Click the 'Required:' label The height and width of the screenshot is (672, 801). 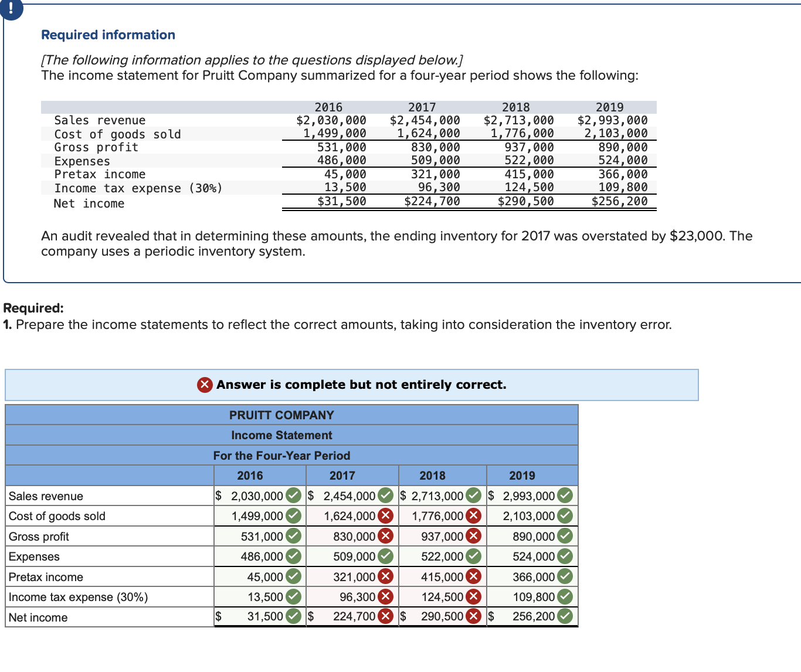tap(33, 308)
